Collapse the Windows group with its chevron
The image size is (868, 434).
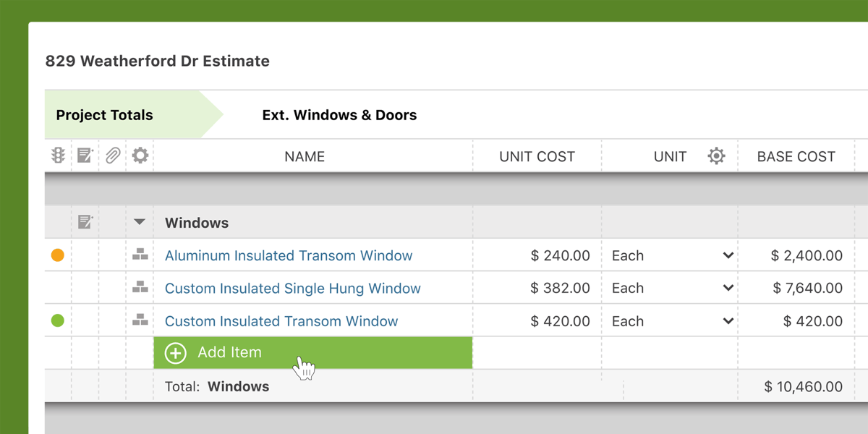click(140, 222)
